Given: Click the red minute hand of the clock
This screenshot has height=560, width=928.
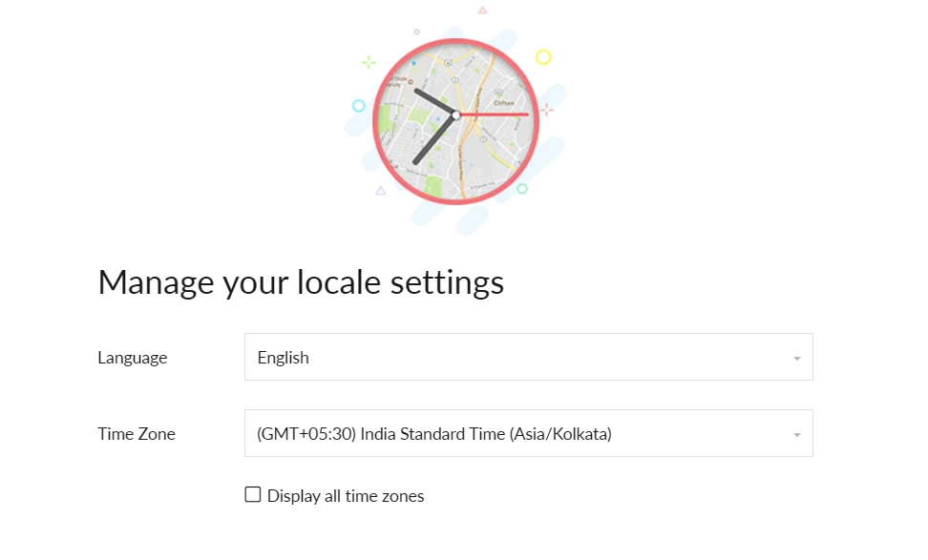Looking at the screenshot, I should tap(496, 114).
